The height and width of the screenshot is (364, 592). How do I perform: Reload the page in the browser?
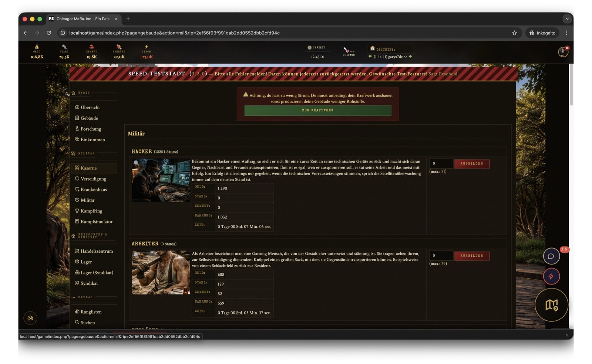(x=49, y=33)
